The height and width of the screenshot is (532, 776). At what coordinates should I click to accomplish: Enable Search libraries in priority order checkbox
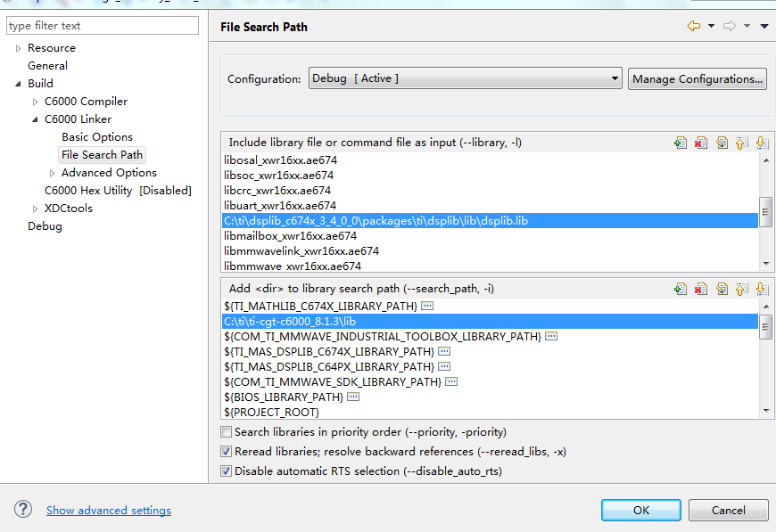tap(227, 432)
